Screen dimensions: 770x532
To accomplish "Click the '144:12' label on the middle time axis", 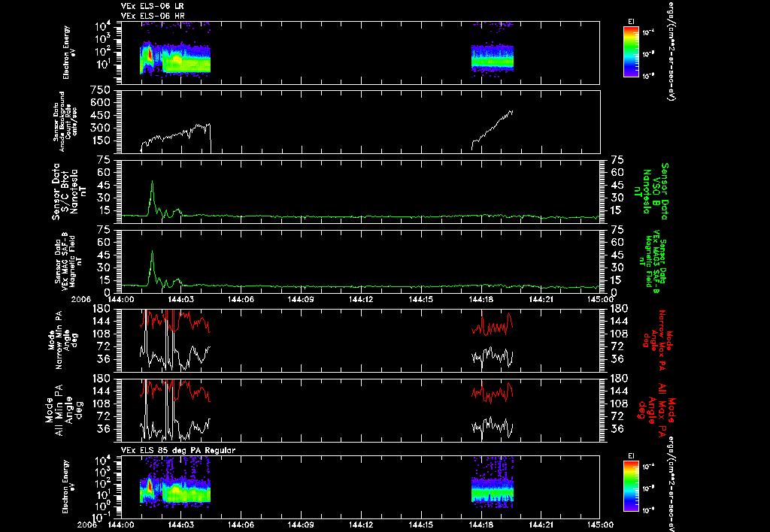I will pos(361,299).
